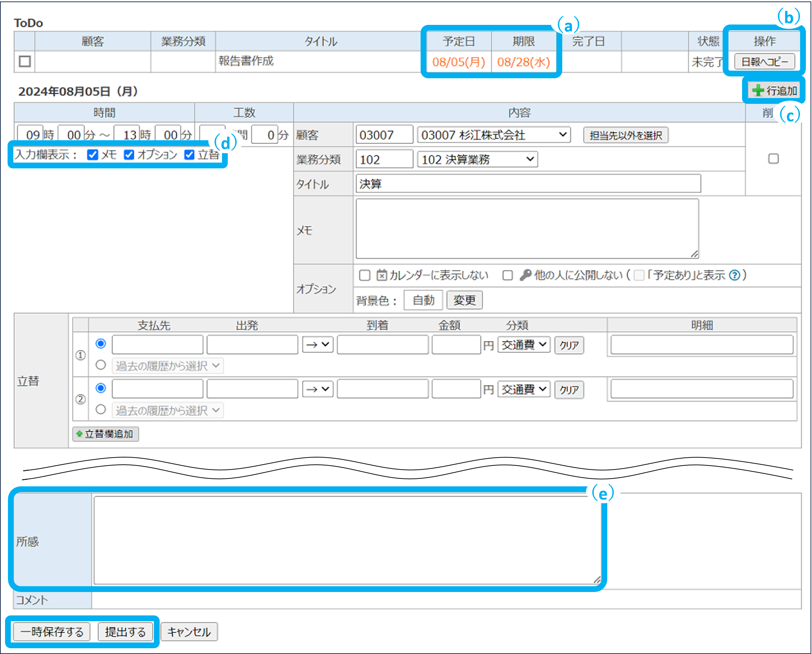Click 変更 to change background color
The width and height of the screenshot is (812, 654).
pyautogui.click(x=464, y=300)
